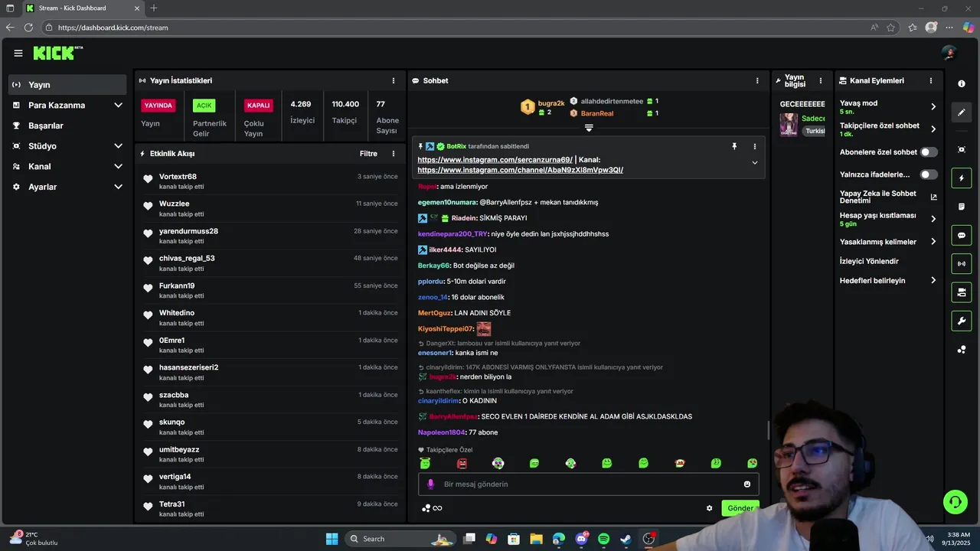Click the browser address bar URL

(x=113, y=28)
